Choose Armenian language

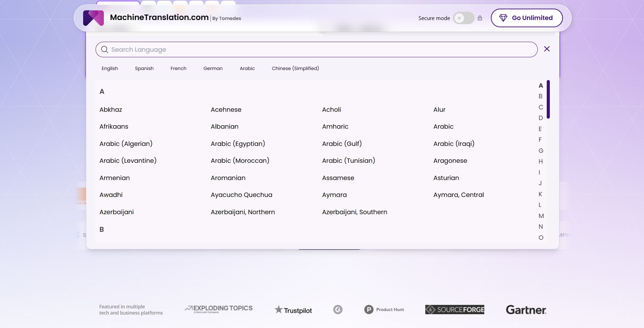point(115,178)
